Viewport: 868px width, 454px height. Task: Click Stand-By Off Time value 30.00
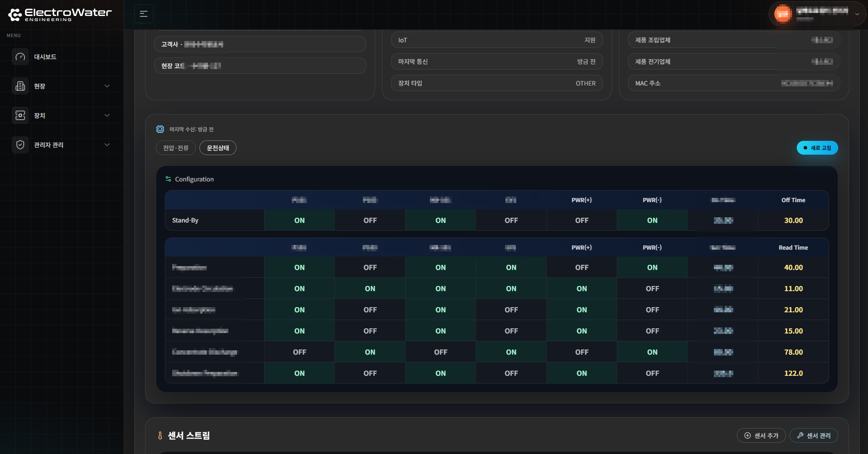coord(793,220)
